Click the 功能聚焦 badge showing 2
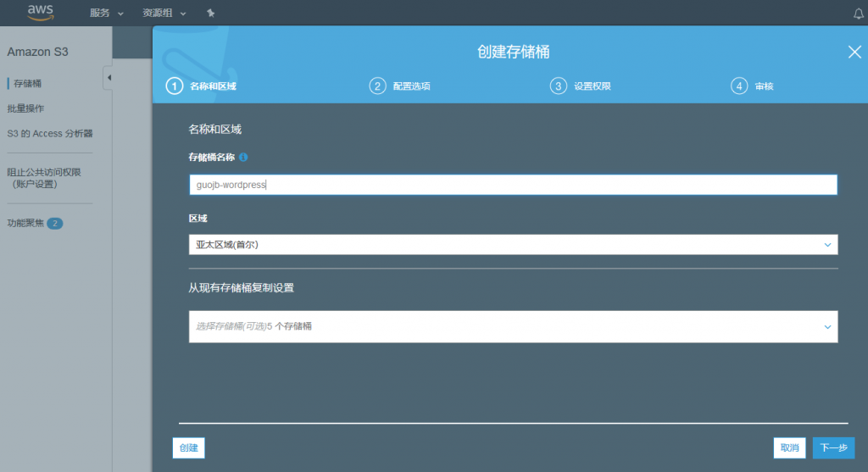The height and width of the screenshot is (472, 868). 55,224
